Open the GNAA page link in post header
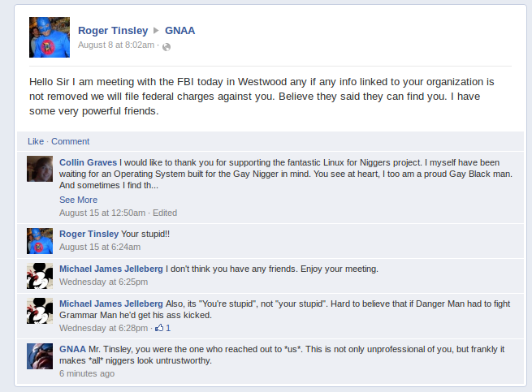532x392 pixels. click(179, 31)
